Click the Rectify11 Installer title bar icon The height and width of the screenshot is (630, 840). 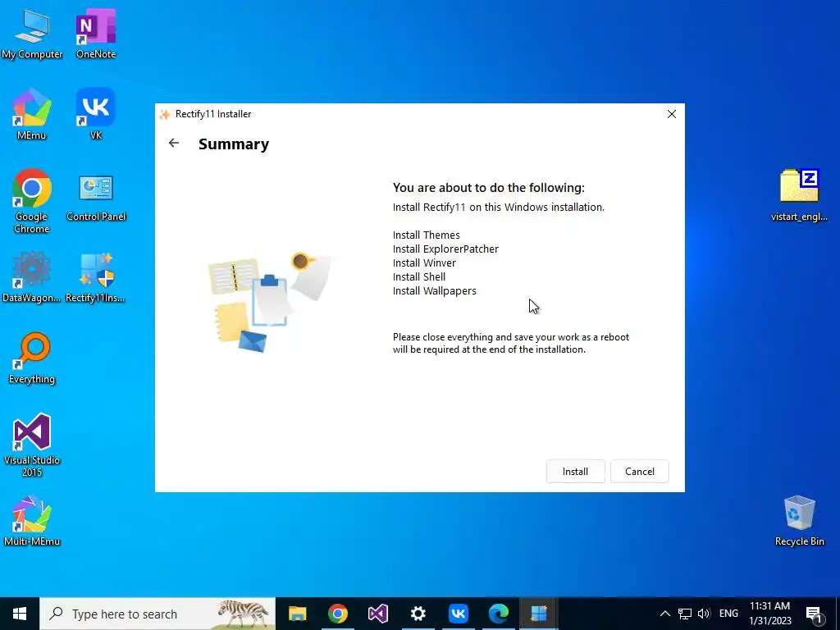(165, 114)
